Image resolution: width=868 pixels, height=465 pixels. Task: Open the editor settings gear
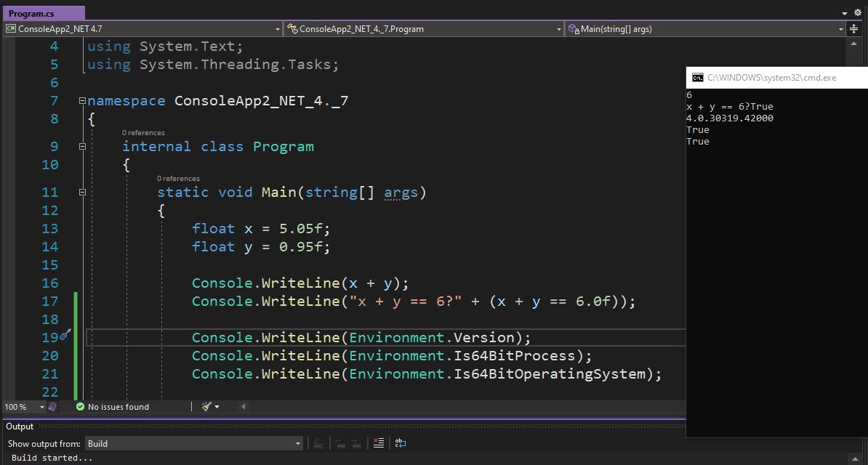click(x=858, y=13)
